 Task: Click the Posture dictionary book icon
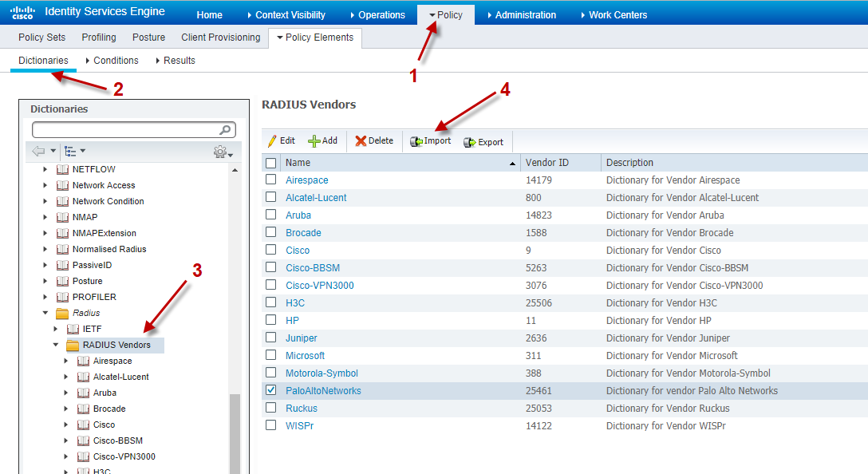coord(62,282)
